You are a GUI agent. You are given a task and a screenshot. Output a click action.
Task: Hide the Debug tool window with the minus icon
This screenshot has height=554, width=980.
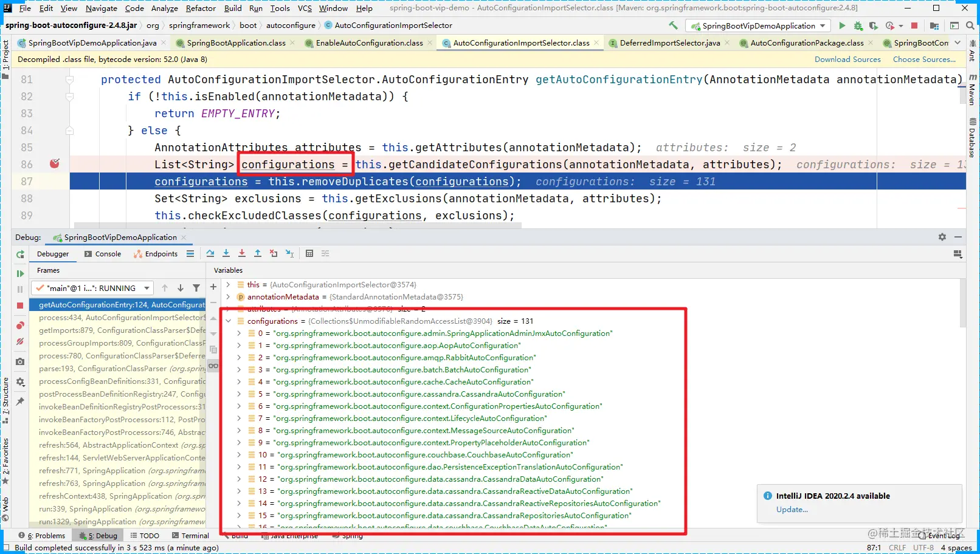point(958,237)
